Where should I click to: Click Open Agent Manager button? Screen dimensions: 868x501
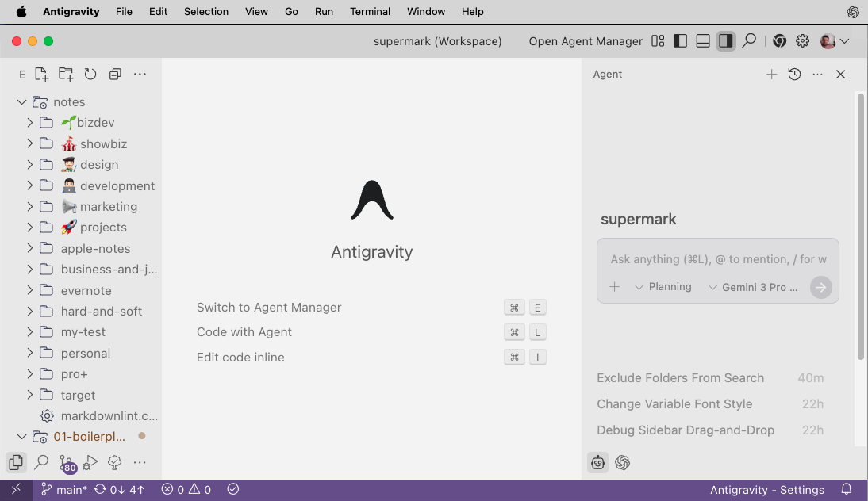click(586, 41)
